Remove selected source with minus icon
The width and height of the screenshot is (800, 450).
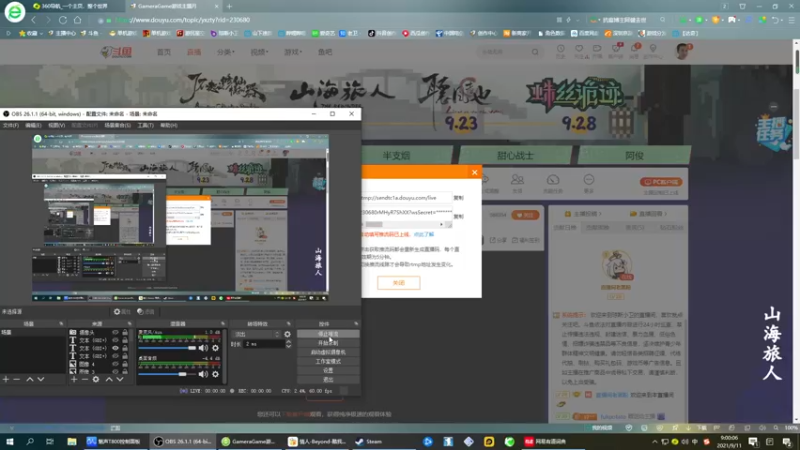pyautogui.click(x=85, y=380)
